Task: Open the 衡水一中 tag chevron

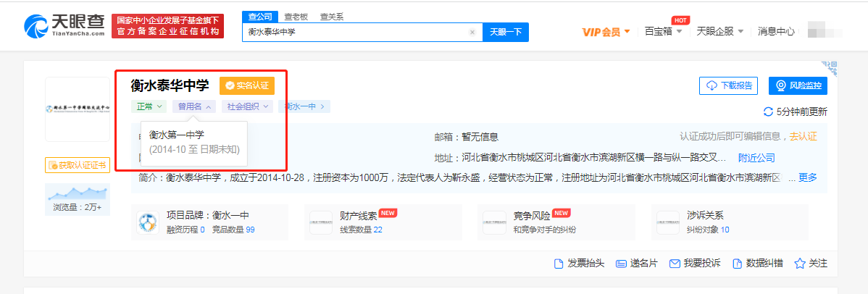Action: point(322,106)
